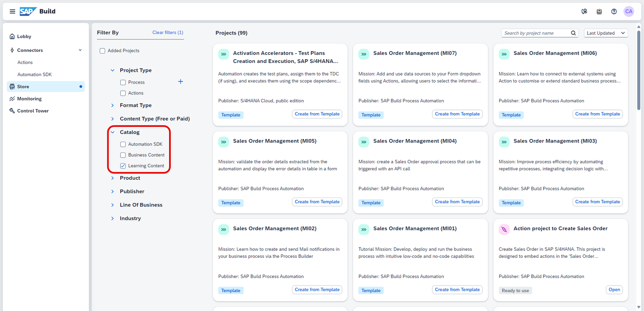Open the feedback chat icon in header
The image size is (644, 311).
(584, 12)
